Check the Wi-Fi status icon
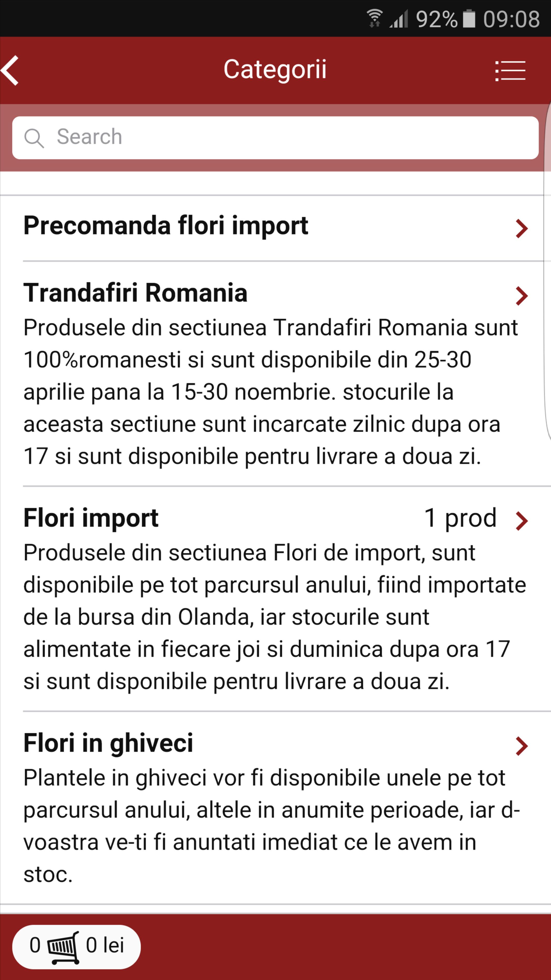The image size is (551, 980). [374, 18]
